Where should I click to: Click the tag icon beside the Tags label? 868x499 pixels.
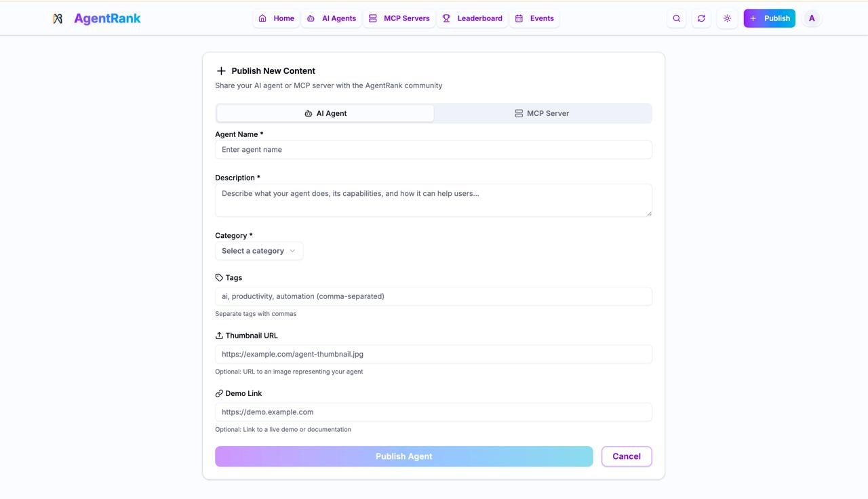[x=219, y=277]
